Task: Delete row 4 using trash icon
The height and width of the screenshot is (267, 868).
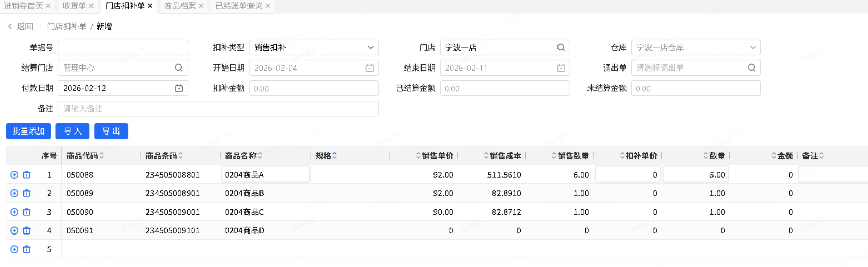Action: 27,230
